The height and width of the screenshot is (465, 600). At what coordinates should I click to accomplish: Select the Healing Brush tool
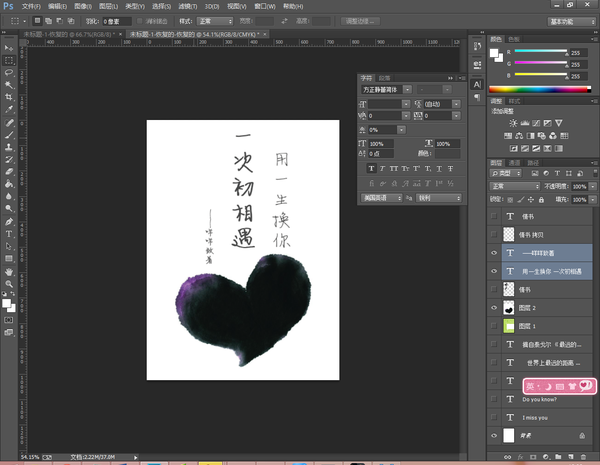pos(9,123)
